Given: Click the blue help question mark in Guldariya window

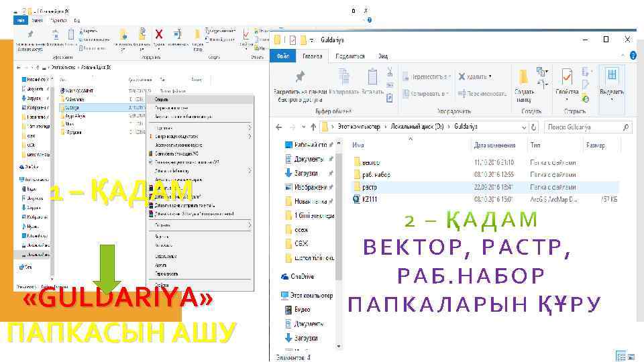Looking at the screenshot, I should coord(633,56).
